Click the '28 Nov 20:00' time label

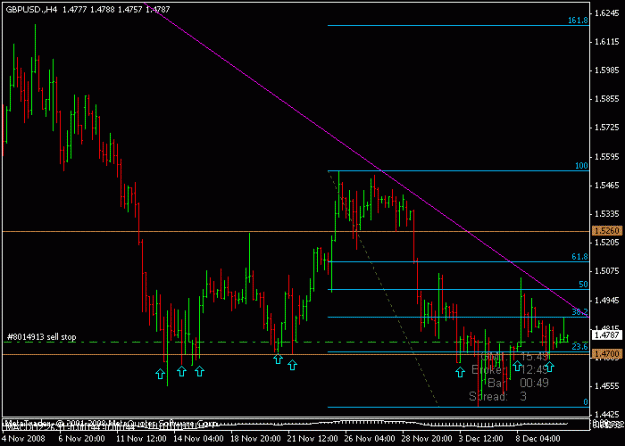coord(428,439)
